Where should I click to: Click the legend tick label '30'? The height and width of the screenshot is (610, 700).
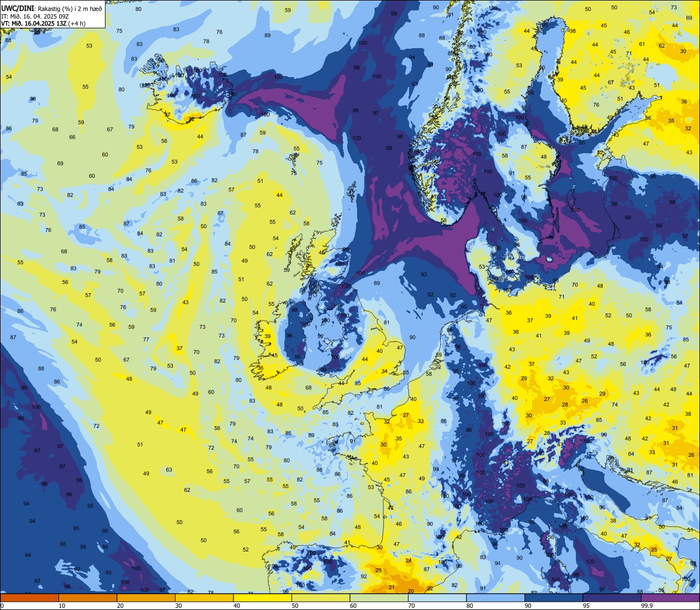tap(178, 606)
